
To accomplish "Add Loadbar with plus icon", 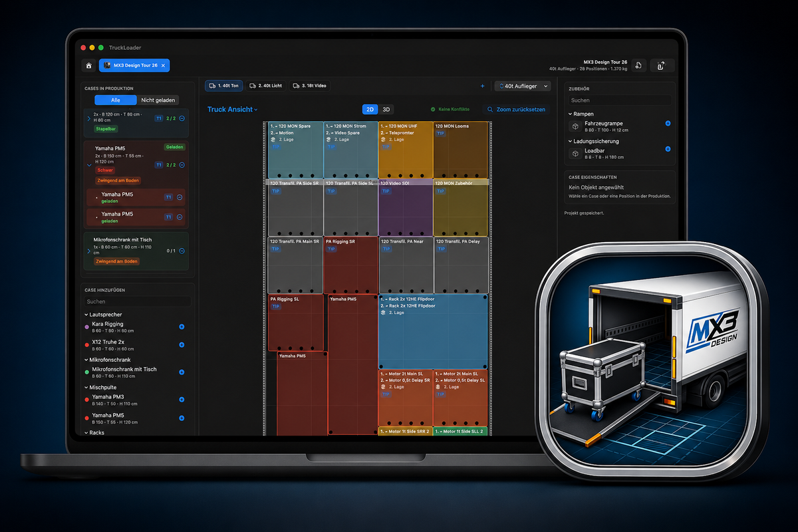I will 668,149.
